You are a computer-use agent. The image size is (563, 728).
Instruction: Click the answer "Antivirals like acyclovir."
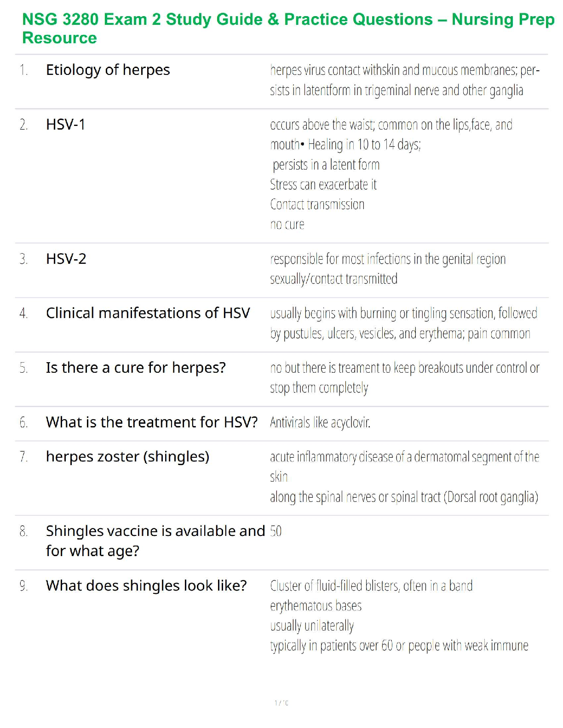coord(320,422)
